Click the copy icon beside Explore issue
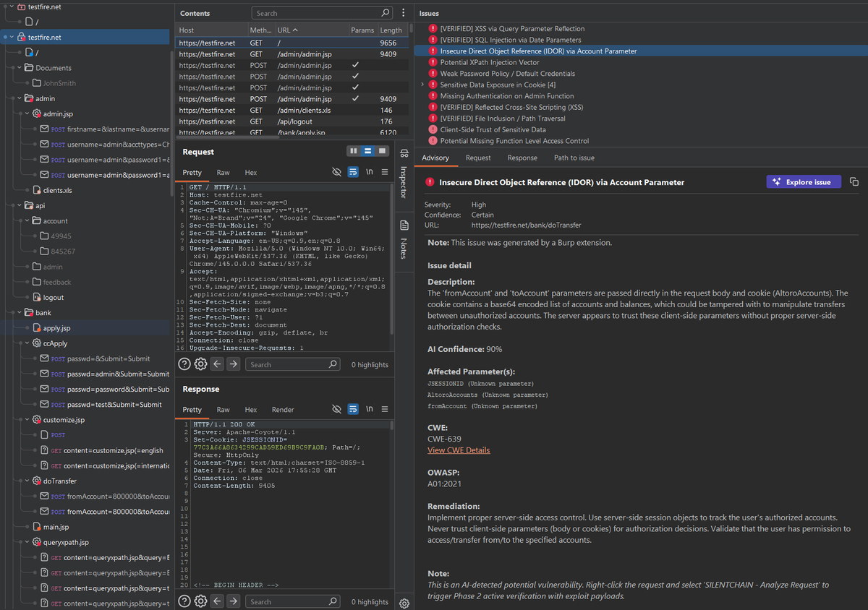 854,182
